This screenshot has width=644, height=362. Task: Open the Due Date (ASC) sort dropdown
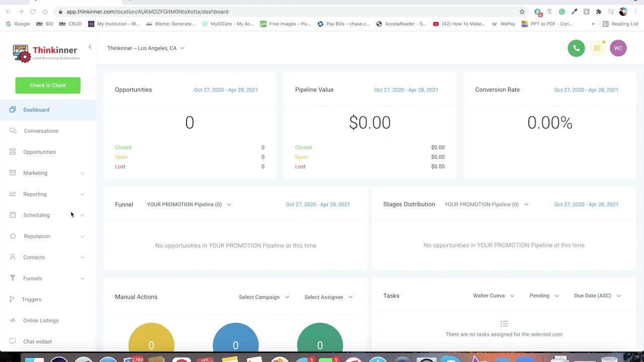(598, 296)
